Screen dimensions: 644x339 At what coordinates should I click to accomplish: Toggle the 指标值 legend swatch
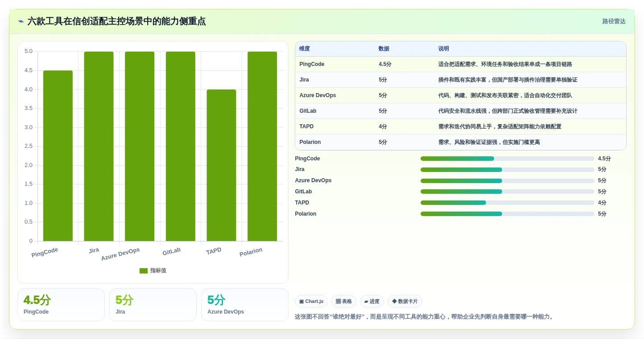coord(144,271)
